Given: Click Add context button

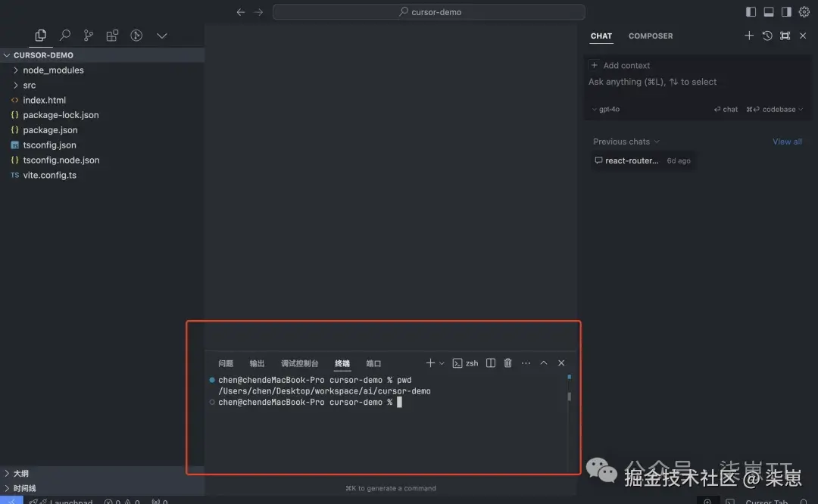Looking at the screenshot, I should click(620, 65).
